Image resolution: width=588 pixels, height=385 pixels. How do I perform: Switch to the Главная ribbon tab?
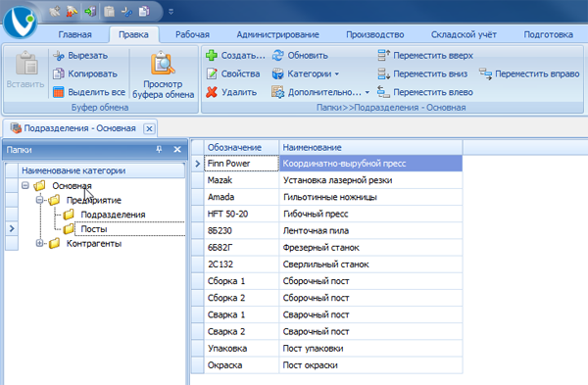[x=75, y=34]
